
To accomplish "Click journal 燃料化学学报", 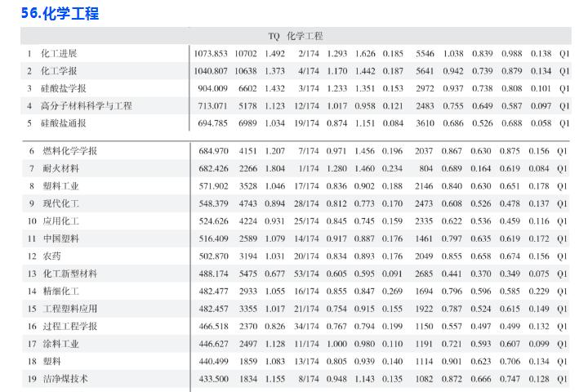I will point(69,151).
